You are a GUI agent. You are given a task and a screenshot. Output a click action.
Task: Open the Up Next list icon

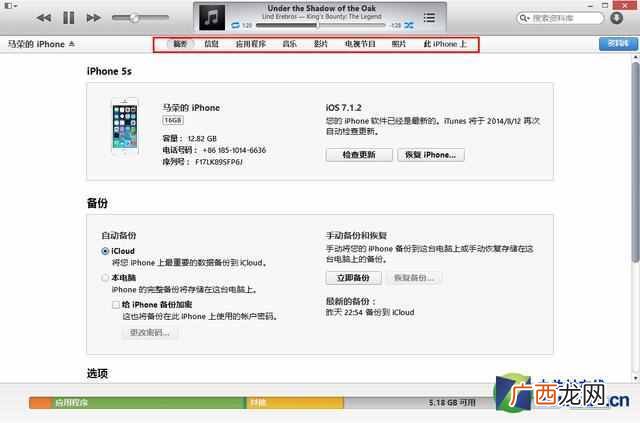click(429, 18)
